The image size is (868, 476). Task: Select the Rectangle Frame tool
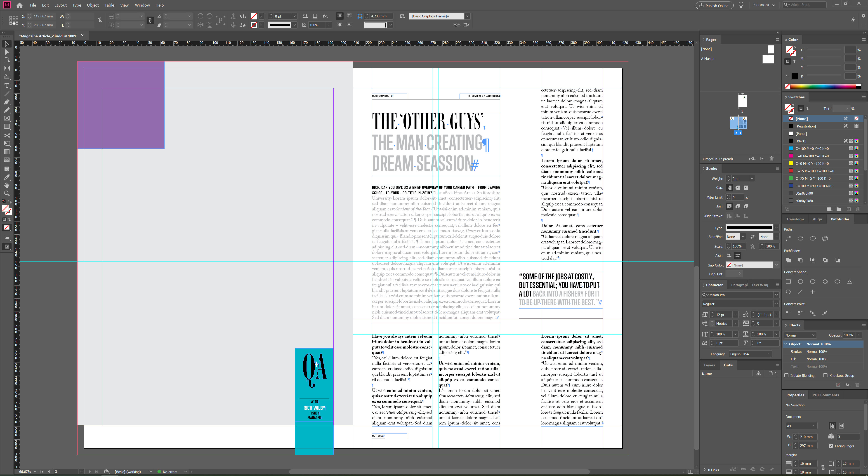coord(7,118)
